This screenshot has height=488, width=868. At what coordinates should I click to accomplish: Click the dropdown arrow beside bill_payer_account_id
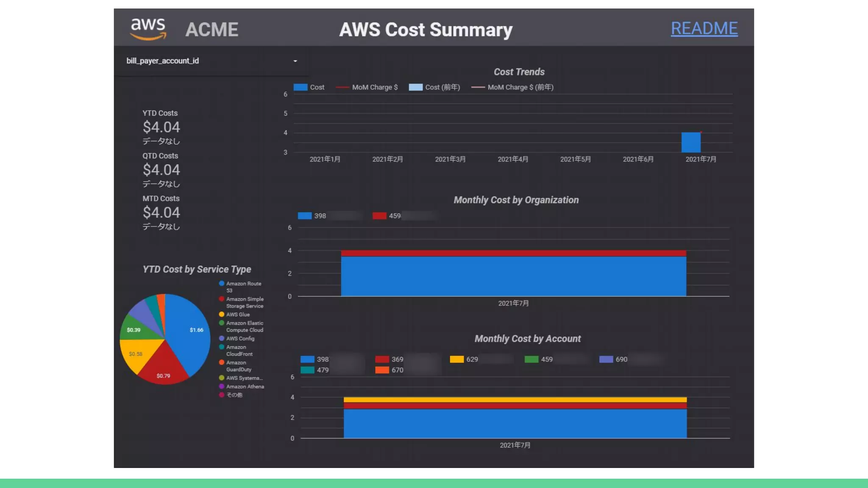pos(295,61)
